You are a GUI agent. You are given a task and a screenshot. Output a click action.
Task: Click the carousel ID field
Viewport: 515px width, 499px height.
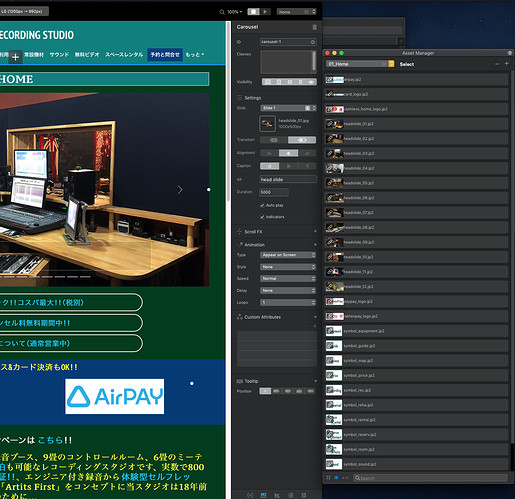[288, 42]
